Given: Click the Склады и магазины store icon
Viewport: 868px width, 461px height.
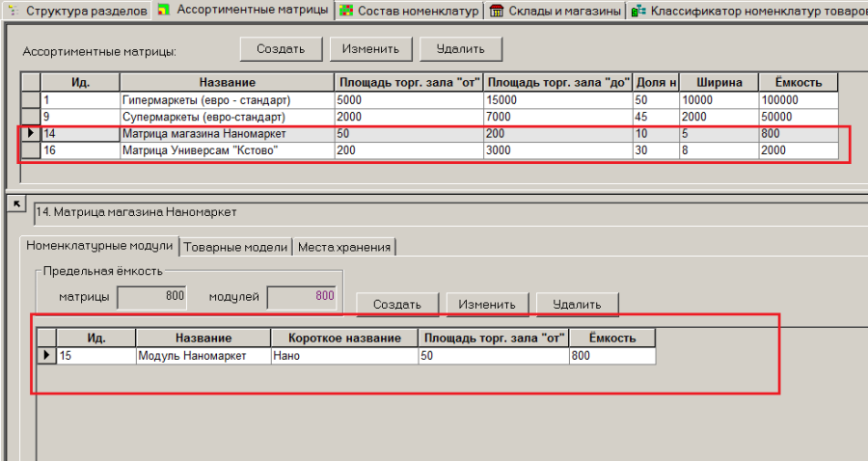Looking at the screenshot, I should pos(496,11).
